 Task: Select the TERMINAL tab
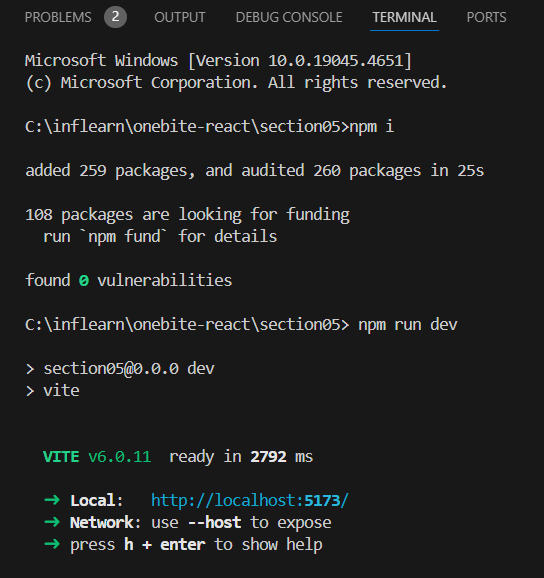coord(404,17)
